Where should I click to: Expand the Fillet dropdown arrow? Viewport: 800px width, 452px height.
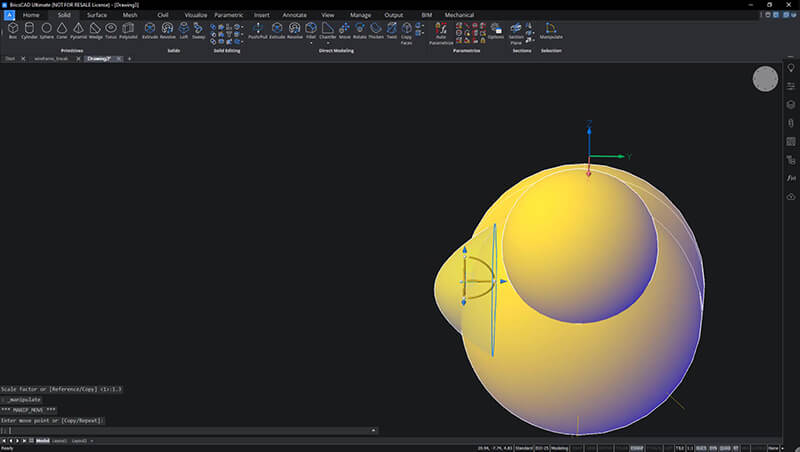(311, 43)
